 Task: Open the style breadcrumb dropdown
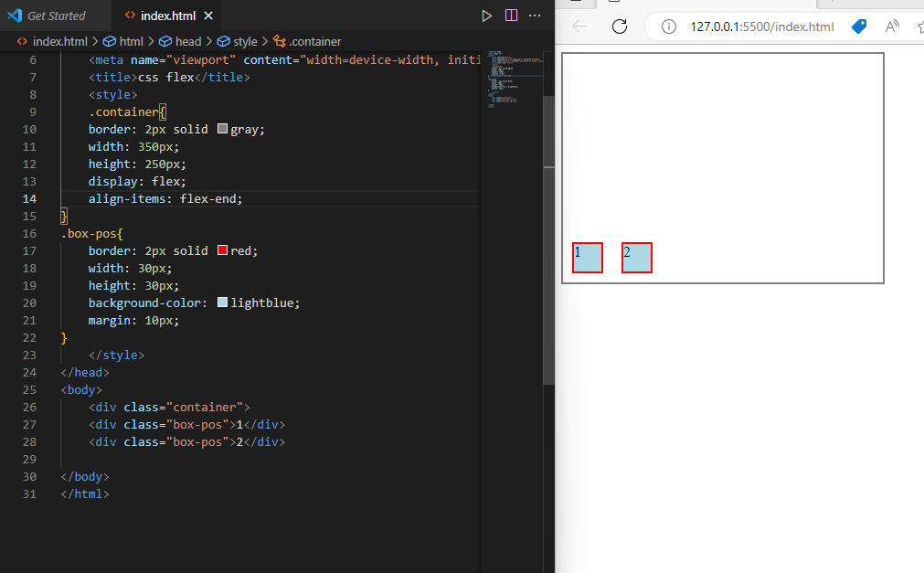[238, 41]
